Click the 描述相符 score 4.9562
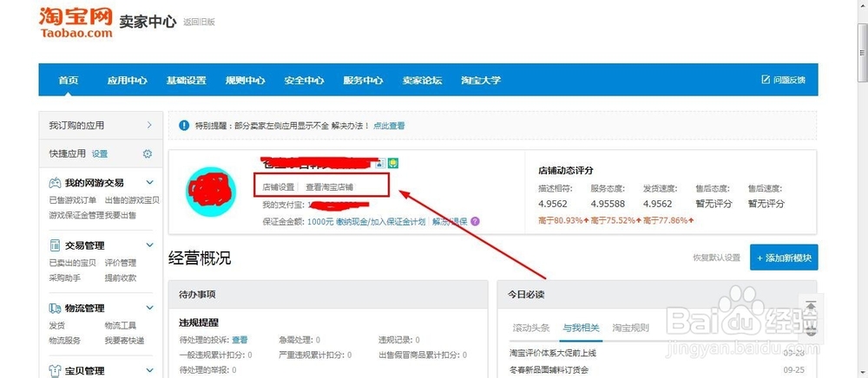Image resolution: width=868 pixels, height=378 pixels. [553, 204]
